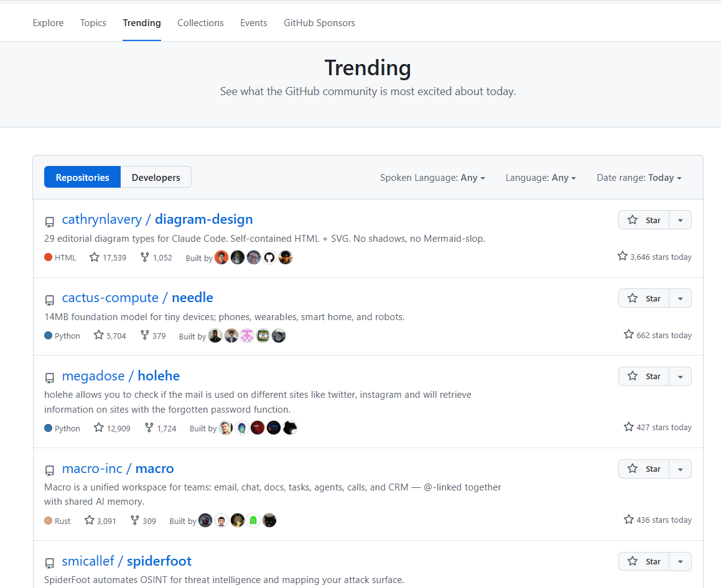Image resolution: width=721 pixels, height=588 pixels.
Task: Open the Spoken Language: Any dropdown
Action: coord(432,178)
